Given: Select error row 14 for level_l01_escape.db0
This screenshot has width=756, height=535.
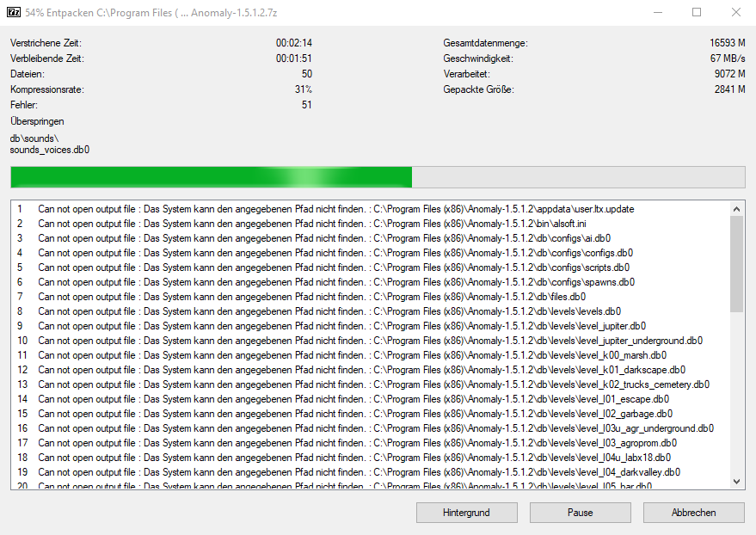Looking at the screenshot, I should pyautogui.click(x=371, y=399).
